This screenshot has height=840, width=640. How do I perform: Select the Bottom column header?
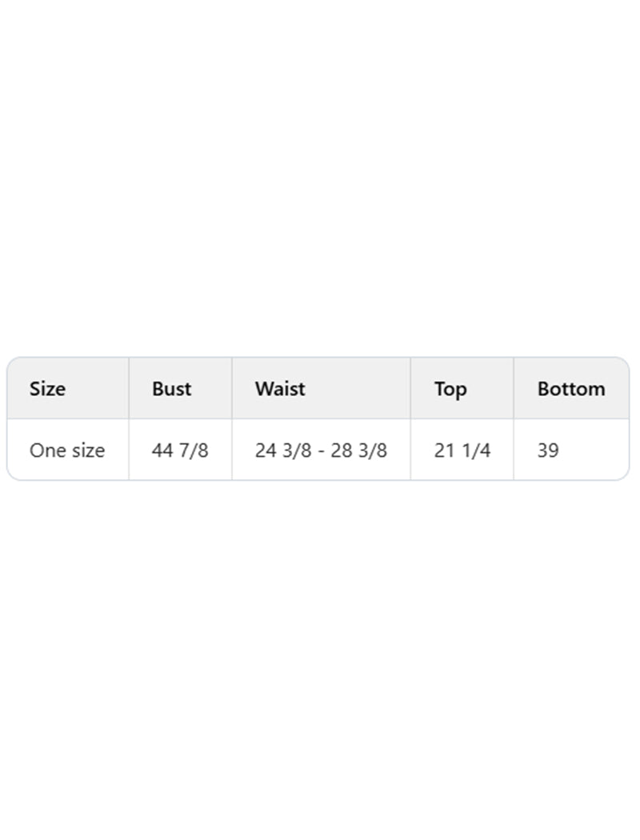click(571, 388)
